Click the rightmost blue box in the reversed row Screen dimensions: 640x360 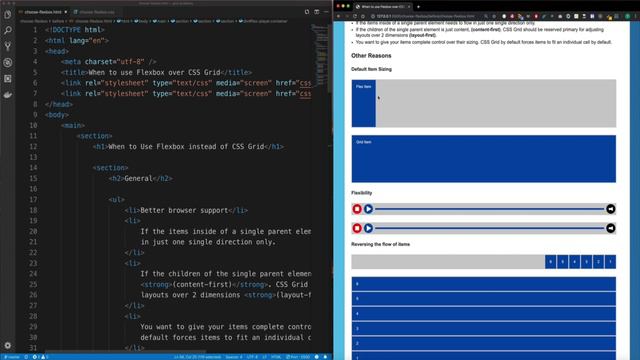click(610, 262)
